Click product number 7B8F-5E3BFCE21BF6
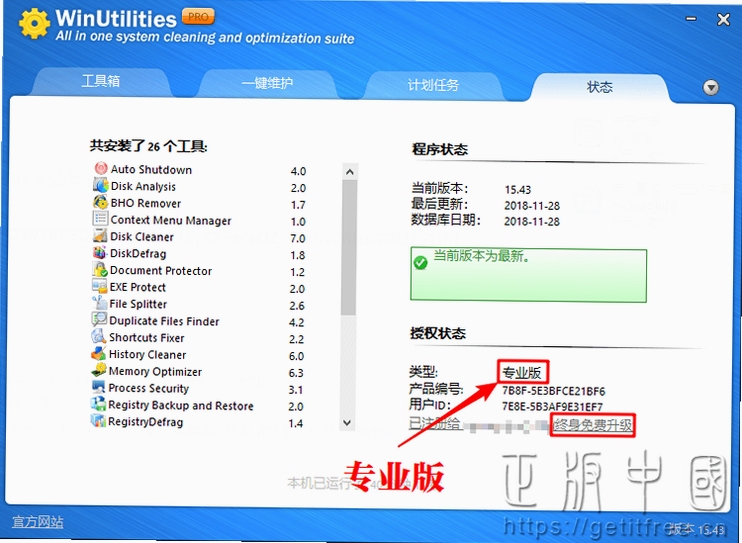Viewport: 742px width, 543px height. coord(553,391)
